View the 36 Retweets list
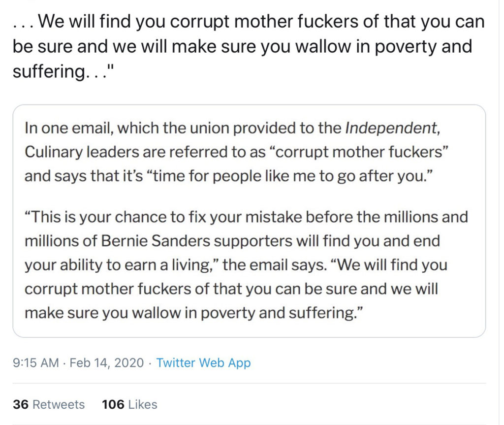Viewport: 504px width, 425px height. pyautogui.click(x=49, y=404)
